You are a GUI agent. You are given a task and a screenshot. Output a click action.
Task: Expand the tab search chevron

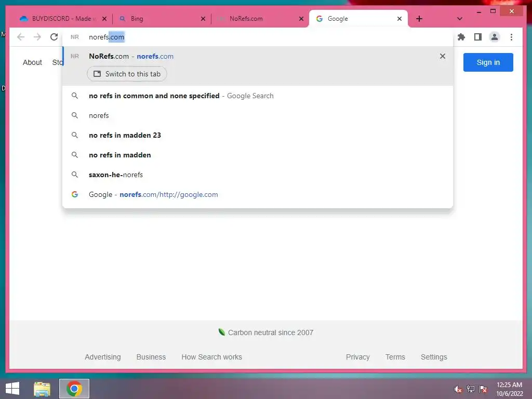[459, 19]
